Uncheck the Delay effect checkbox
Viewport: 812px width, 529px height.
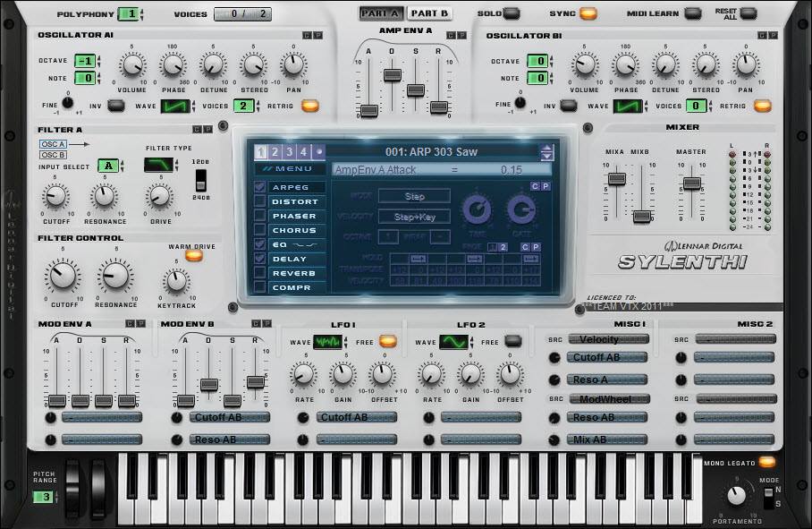(260, 259)
